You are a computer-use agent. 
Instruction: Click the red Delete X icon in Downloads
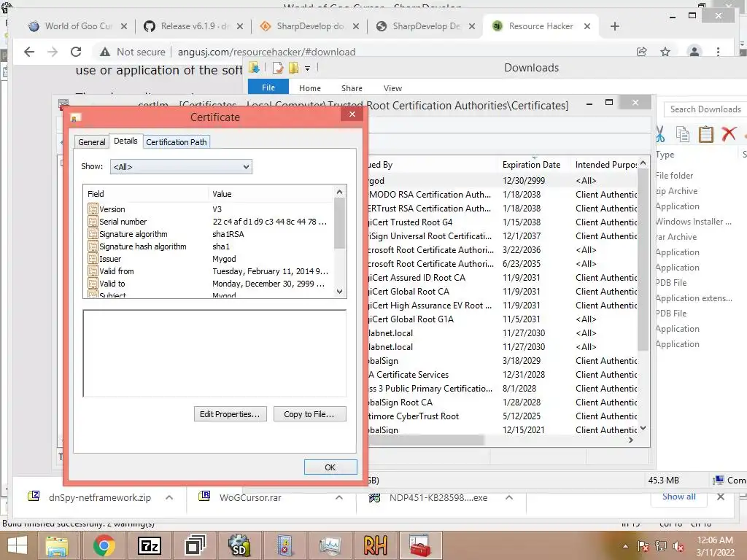pos(729,134)
